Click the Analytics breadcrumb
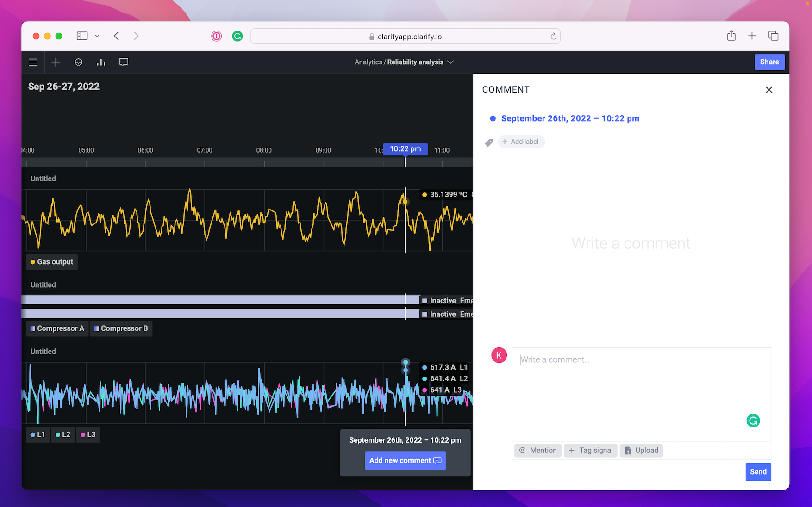This screenshot has height=507, width=812. [x=368, y=62]
